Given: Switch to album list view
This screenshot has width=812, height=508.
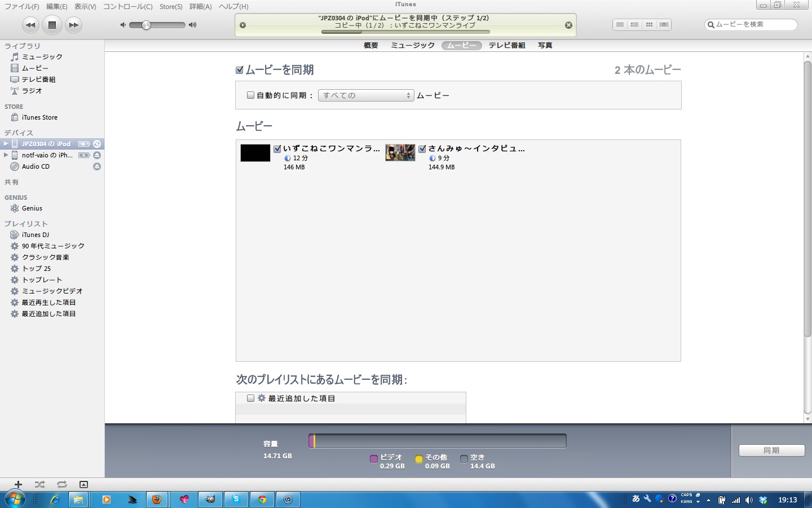Looking at the screenshot, I should click(x=634, y=25).
